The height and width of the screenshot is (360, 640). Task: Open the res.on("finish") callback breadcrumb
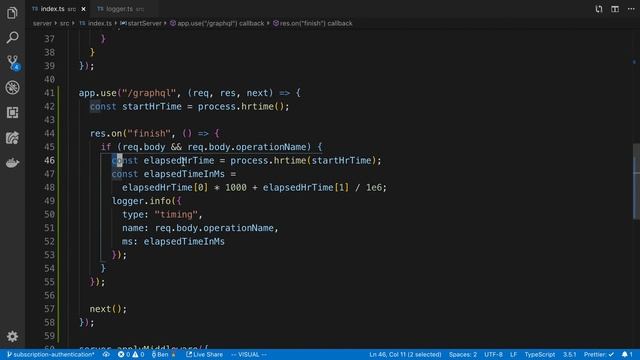(312, 23)
